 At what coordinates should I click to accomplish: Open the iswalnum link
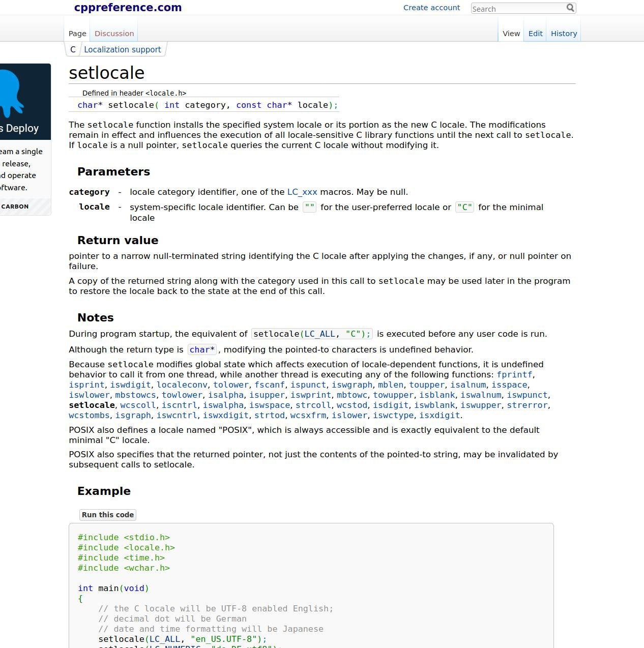[481, 395]
